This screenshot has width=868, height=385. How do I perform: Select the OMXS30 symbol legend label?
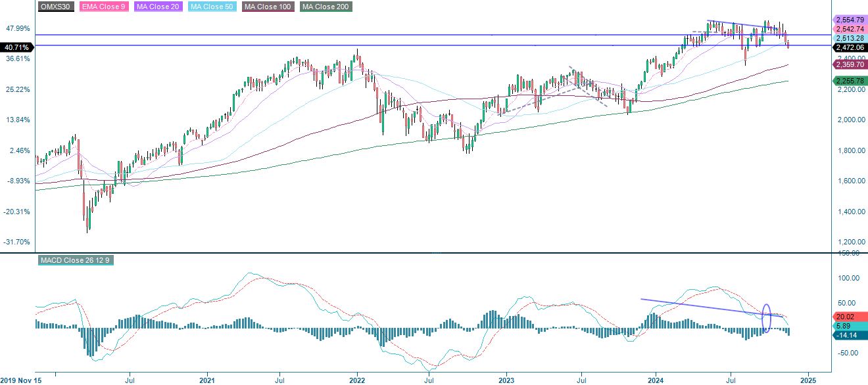55,7
